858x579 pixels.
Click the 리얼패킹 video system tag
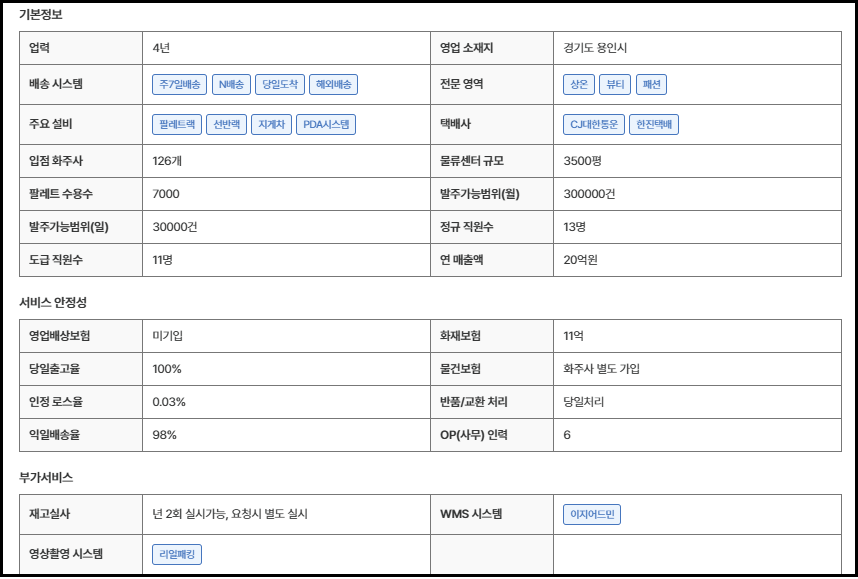click(177, 554)
